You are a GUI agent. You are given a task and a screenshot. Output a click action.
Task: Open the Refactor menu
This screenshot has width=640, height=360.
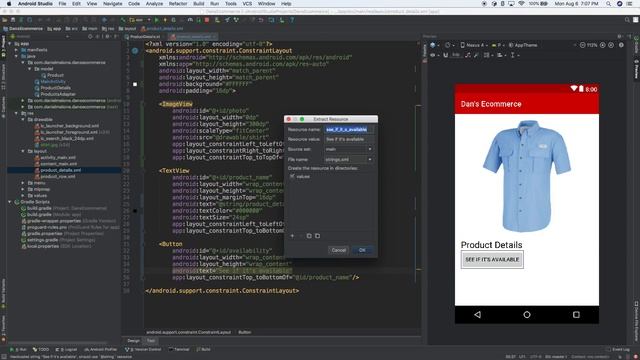point(178,4)
